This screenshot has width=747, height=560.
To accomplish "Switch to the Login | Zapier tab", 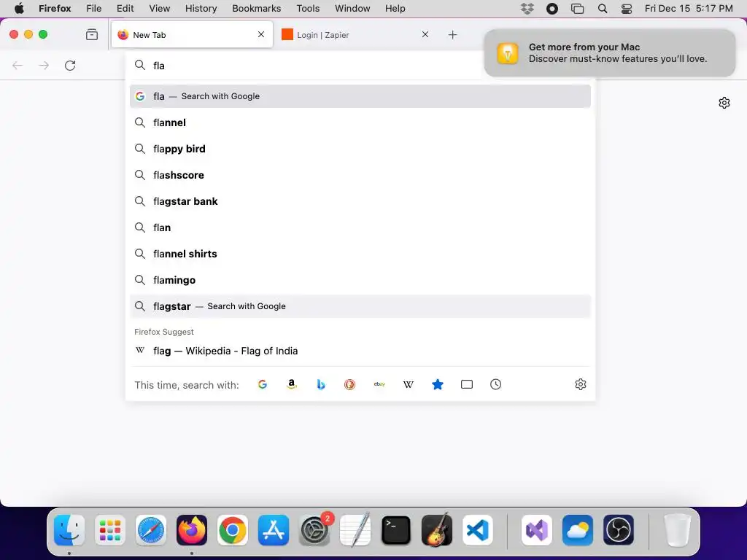I will (355, 35).
